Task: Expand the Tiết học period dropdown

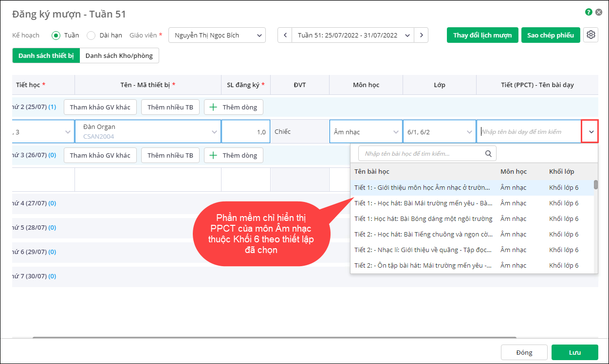Action: tap(68, 132)
